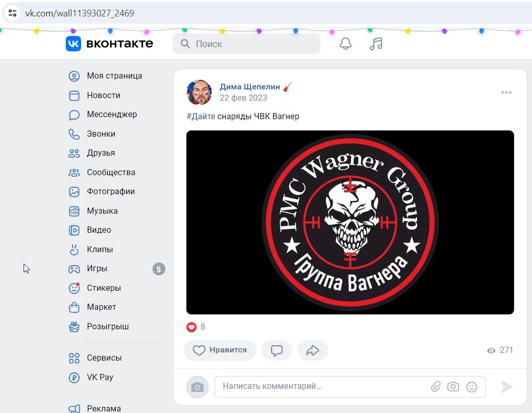Click the ВКОНТАКТЕ wordmark

pos(120,44)
